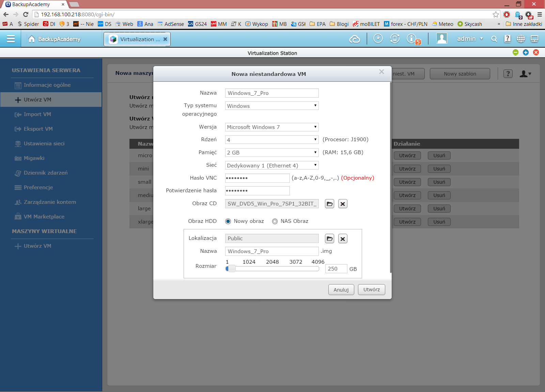Image resolution: width=545 pixels, height=392 pixels.
Task: Open Virtualization Station help button
Action: pos(508,73)
